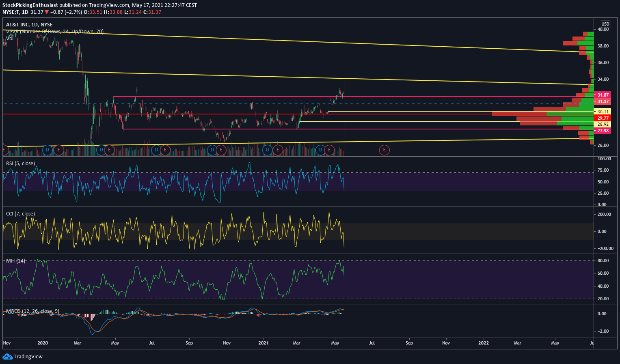Click the 2020 label on time axis
This screenshot has height=364, width=620.
42,343
